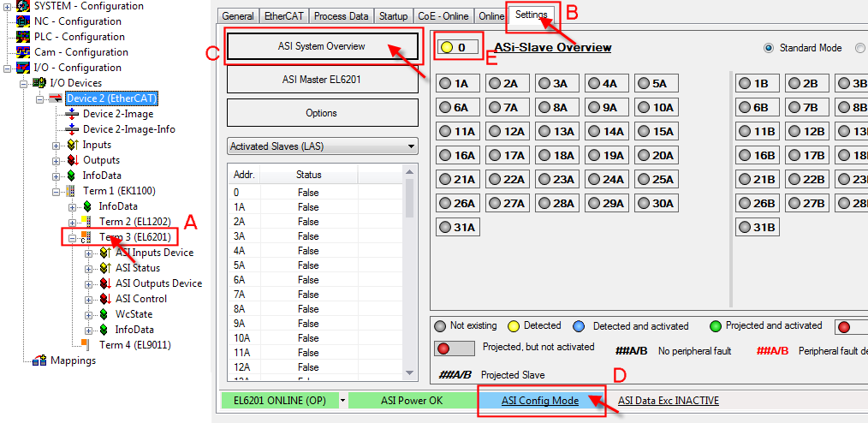Click the ASI Control icon
This screenshot has width=868, height=423.
[x=106, y=299]
